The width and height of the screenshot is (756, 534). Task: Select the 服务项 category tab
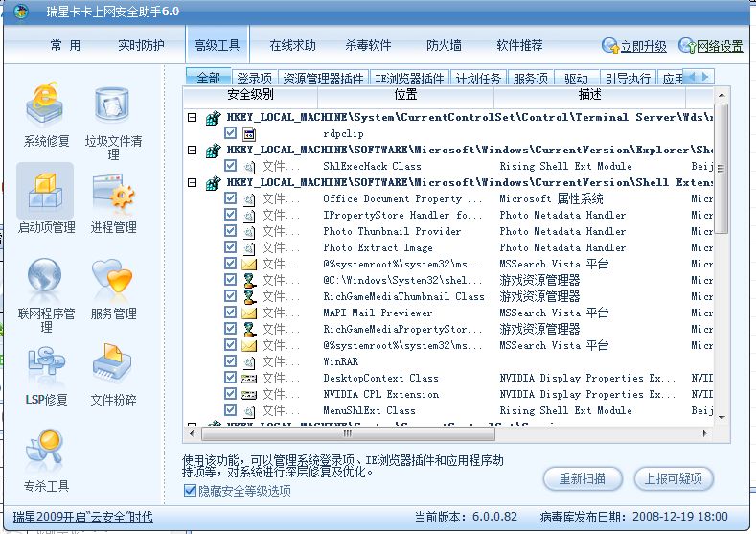531,79
